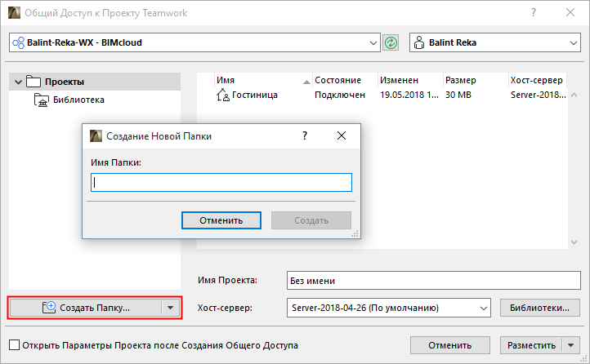The height and width of the screenshot is (364, 590).
Task: Click the help question mark in folder dialog
Action: 305,136
